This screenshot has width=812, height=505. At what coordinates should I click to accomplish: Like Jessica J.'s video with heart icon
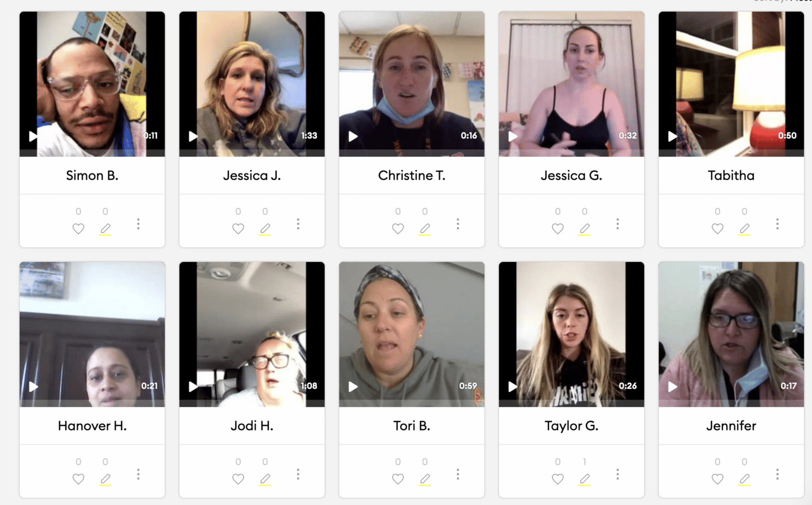click(238, 229)
